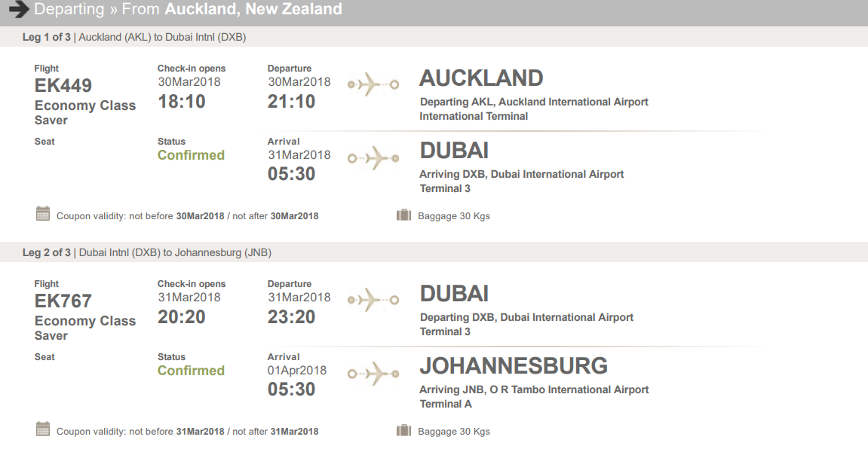Click the black arrow icon beside Departing
Image resolution: width=868 pixels, height=455 pixels.
[x=18, y=10]
